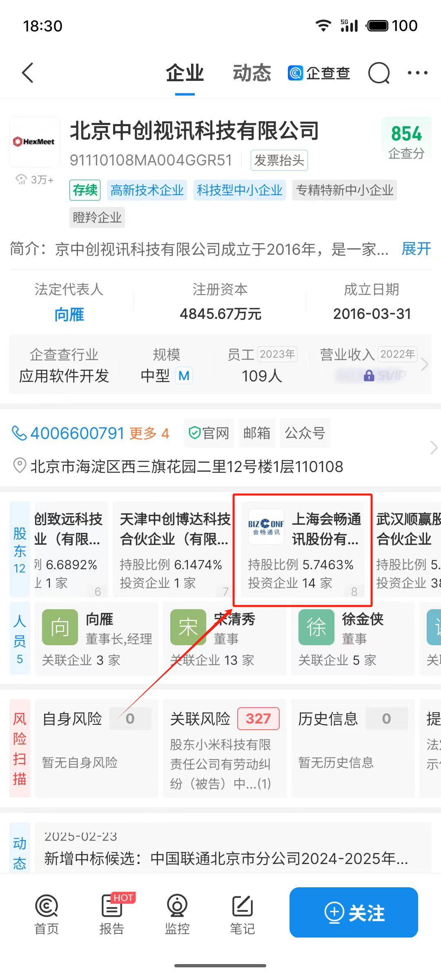The image size is (441, 980).
Task: Tap the 2022年 revenue year tag
Action: [397, 354]
